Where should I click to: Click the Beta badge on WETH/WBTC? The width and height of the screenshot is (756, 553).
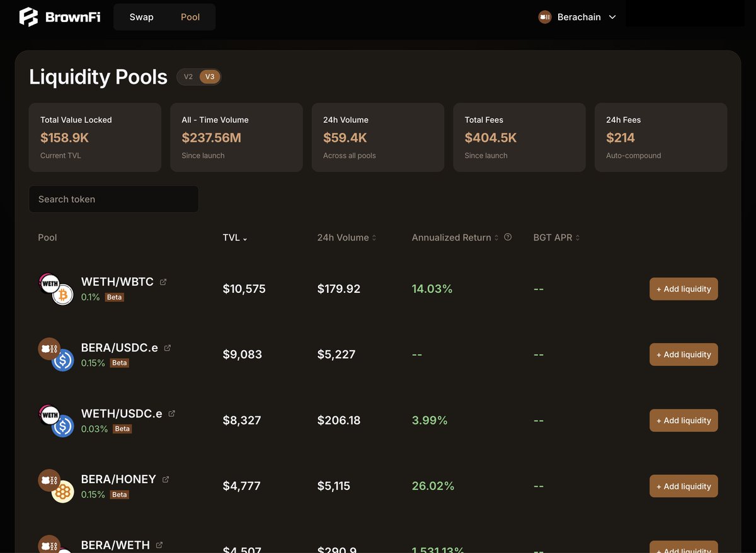click(x=114, y=297)
